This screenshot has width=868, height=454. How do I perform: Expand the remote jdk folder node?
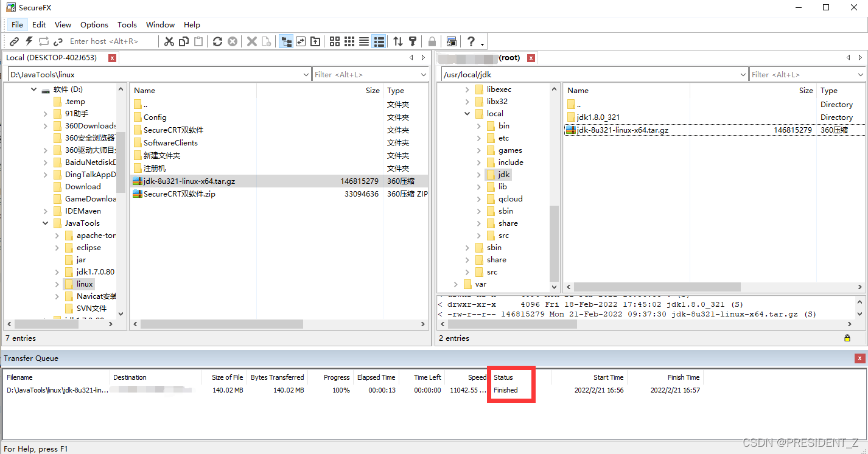click(x=479, y=175)
